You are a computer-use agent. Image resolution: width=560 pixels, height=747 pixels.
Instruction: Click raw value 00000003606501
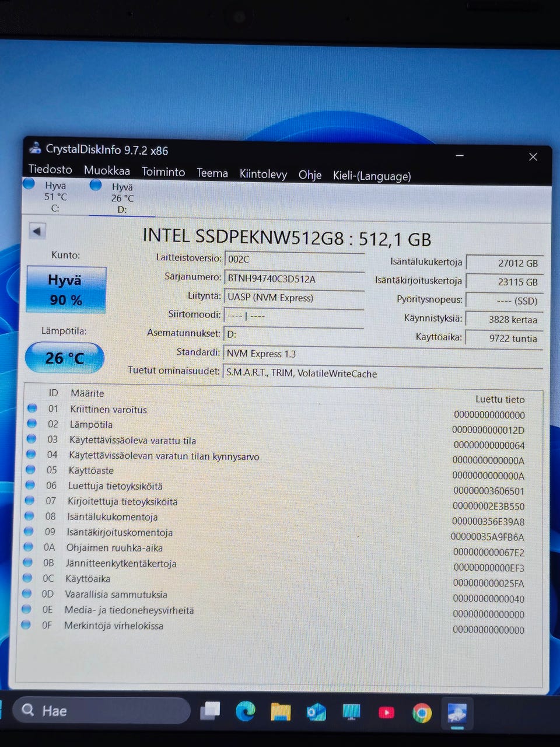(488, 491)
